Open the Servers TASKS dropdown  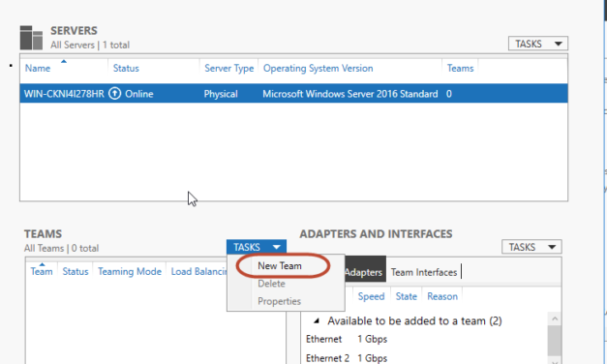(538, 44)
